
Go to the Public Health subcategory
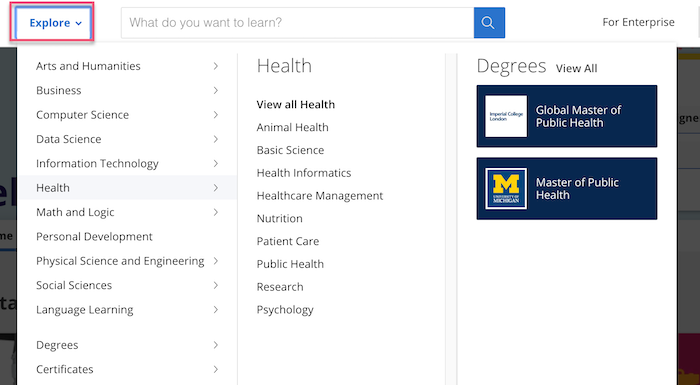(x=290, y=264)
